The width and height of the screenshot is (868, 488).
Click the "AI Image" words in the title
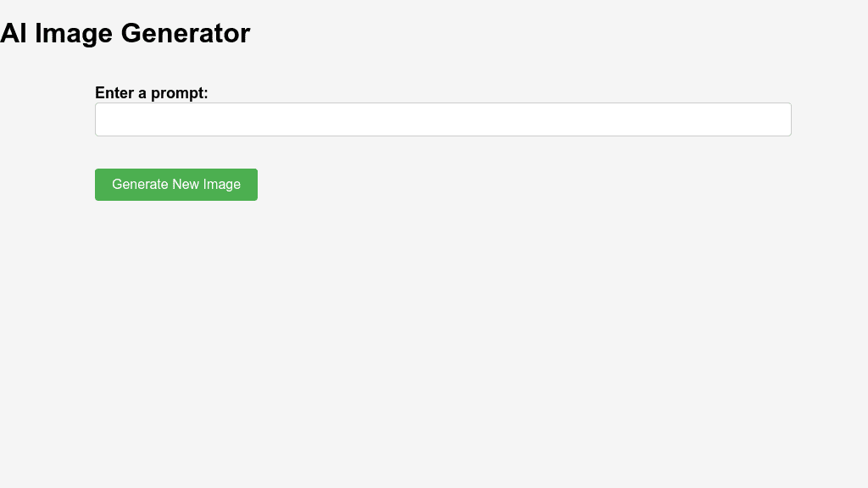[58, 33]
